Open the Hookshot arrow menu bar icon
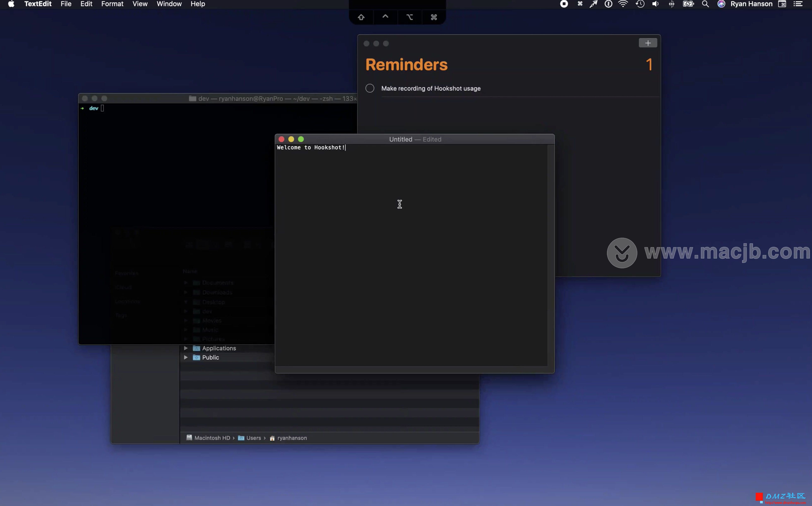812x506 pixels. click(593, 4)
